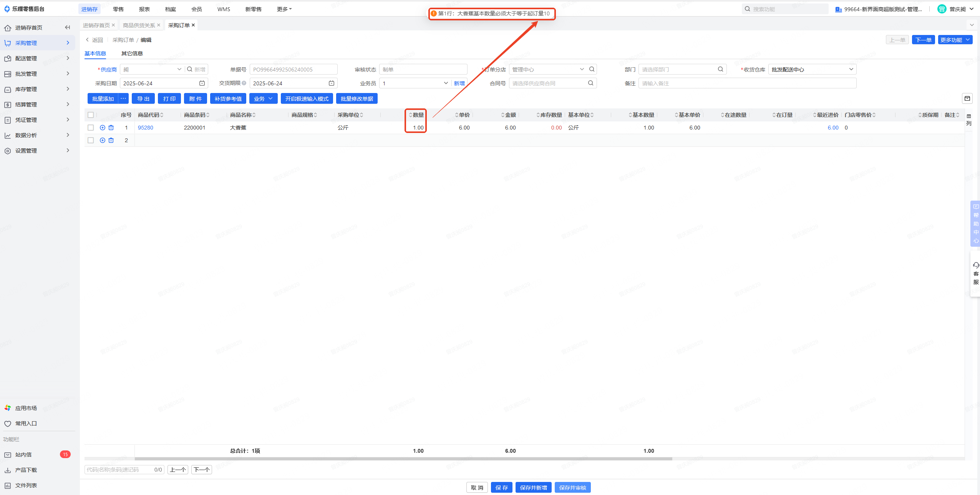
Task: Open the 采购日期 calendar picker icon
Action: pos(202,83)
